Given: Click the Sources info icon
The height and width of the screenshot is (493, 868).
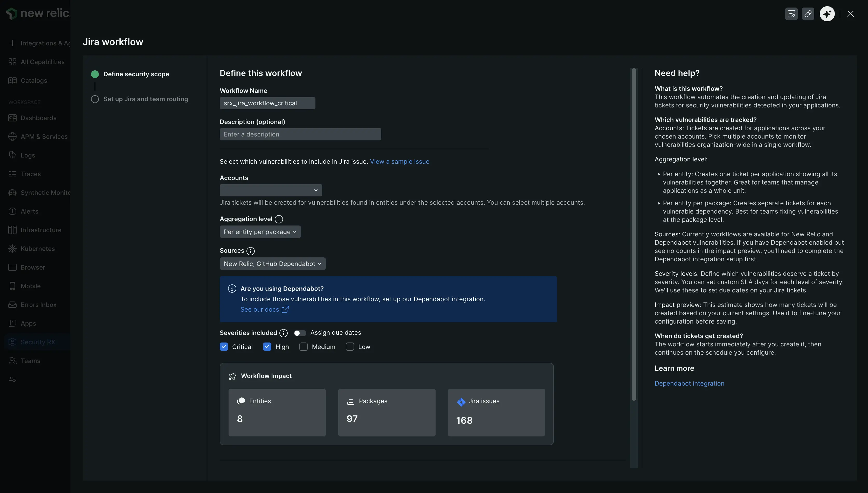Looking at the screenshot, I should pyautogui.click(x=251, y=251).
